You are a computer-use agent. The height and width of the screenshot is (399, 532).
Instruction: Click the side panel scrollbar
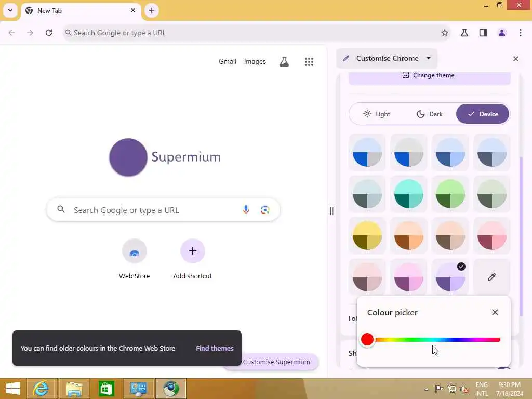tap(522, 236)
